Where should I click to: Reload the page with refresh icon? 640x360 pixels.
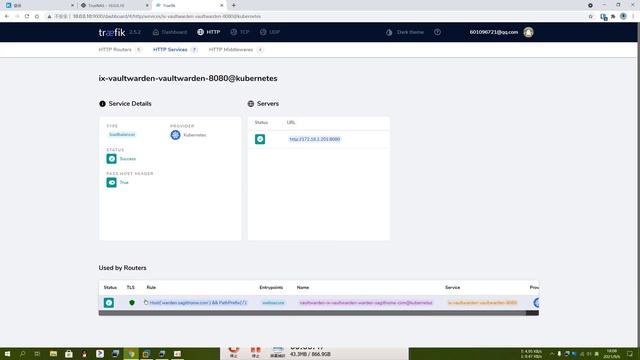pos(27,16)
